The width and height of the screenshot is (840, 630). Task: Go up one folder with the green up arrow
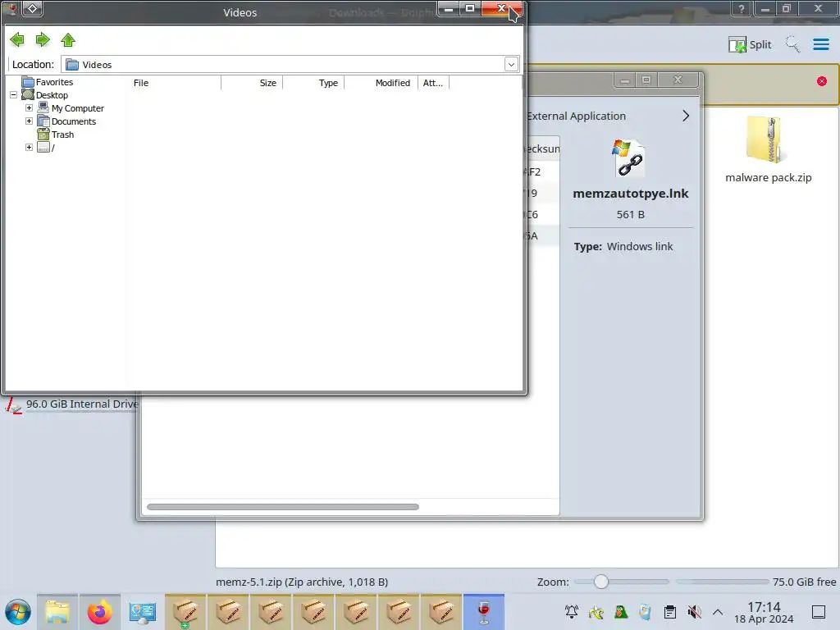coord(68,39)
